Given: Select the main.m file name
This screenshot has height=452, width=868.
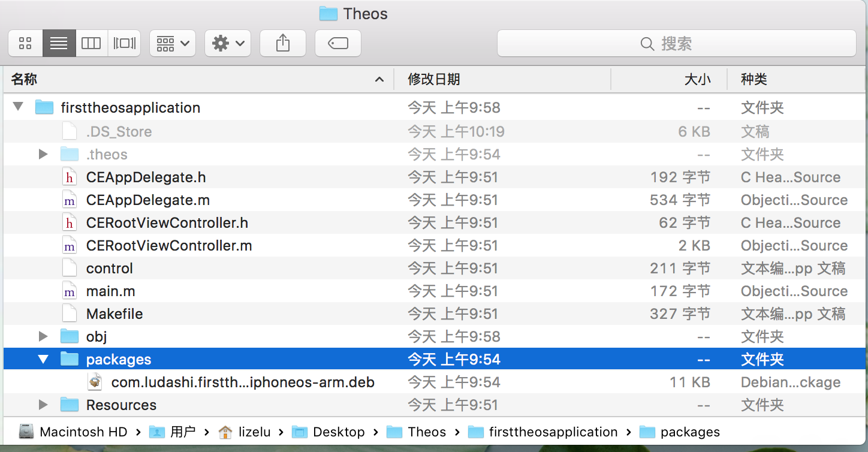Looking at the screenshot, I should 111,291.
